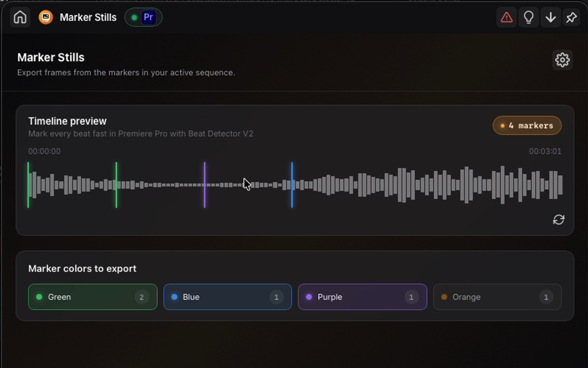Click the orange Marker Stills app icon
The width and height of the screenshot is (588, 368).
point(46,17)
